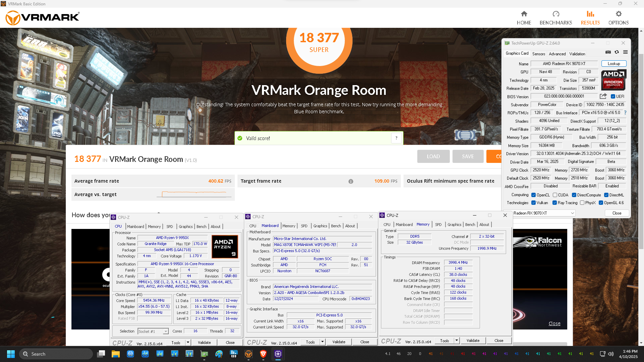The height and width of the screenshot is (362, 644).
Task: Click the question mark beside Valid score
Action: tap(396, 138)
